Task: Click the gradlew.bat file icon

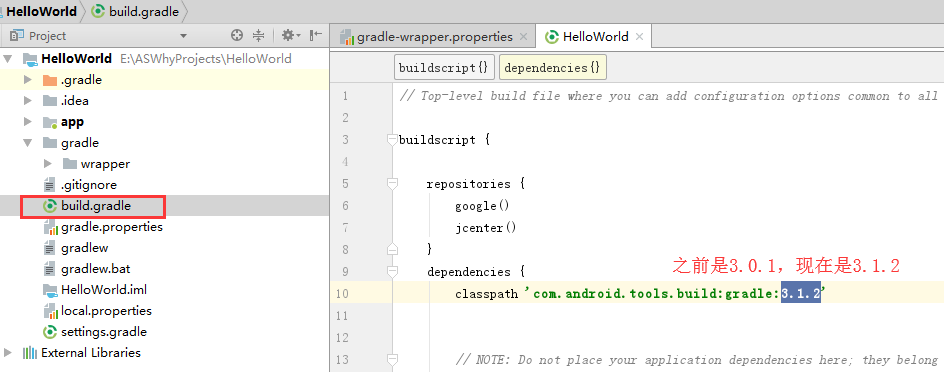Action: 50,269
